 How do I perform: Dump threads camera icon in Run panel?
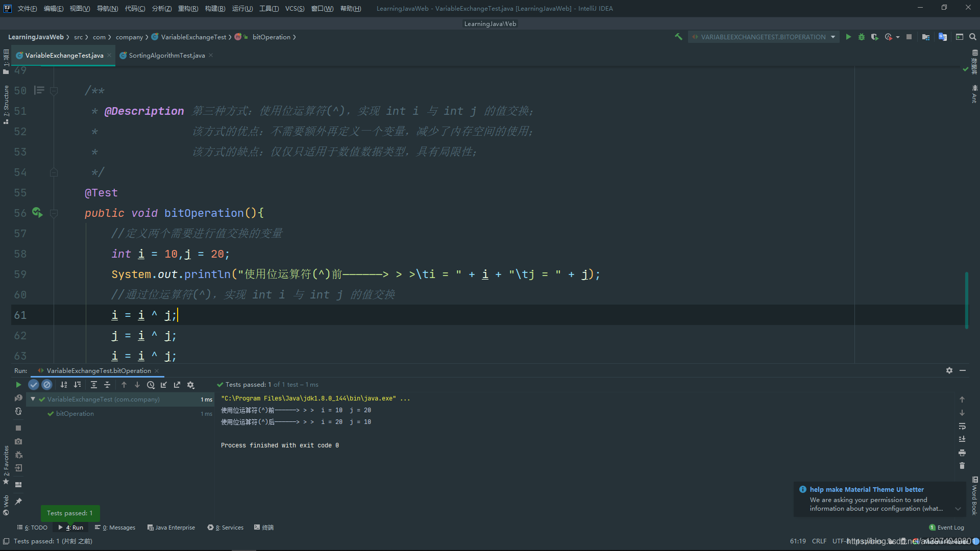[18, 441]
